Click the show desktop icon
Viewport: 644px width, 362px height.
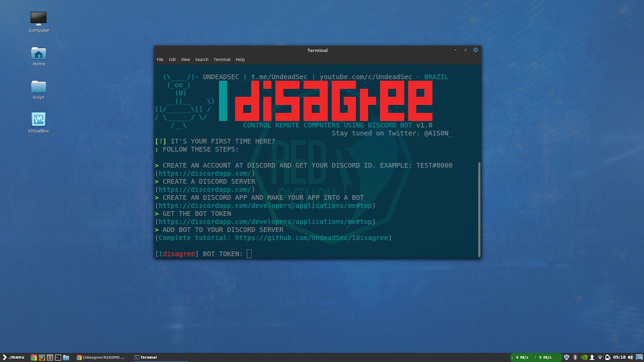639,357
